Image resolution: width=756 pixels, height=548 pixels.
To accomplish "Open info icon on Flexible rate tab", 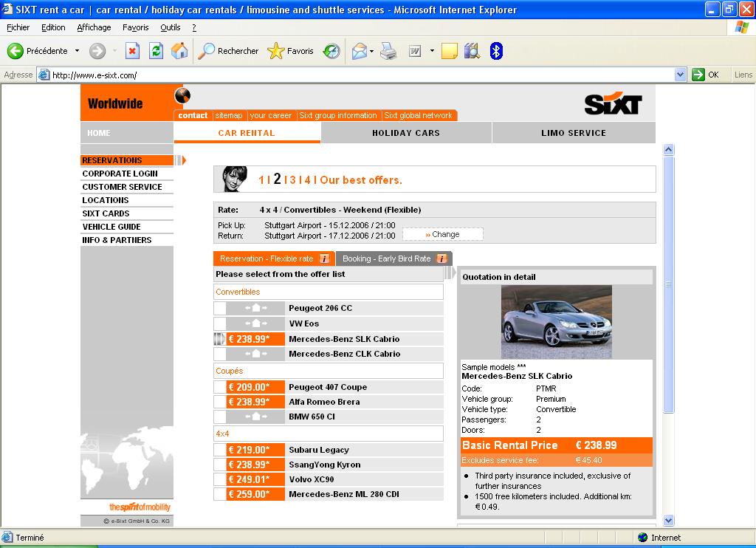I will [x=324, y=258].
